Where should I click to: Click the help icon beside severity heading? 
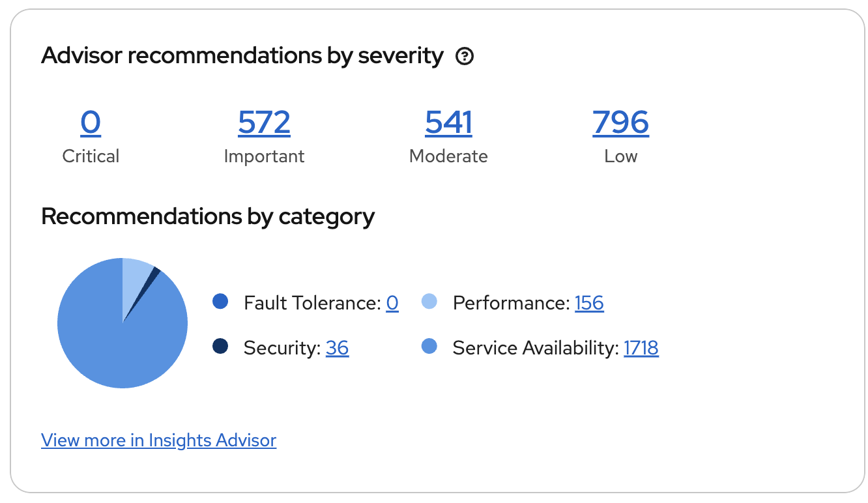pos(465,57)
